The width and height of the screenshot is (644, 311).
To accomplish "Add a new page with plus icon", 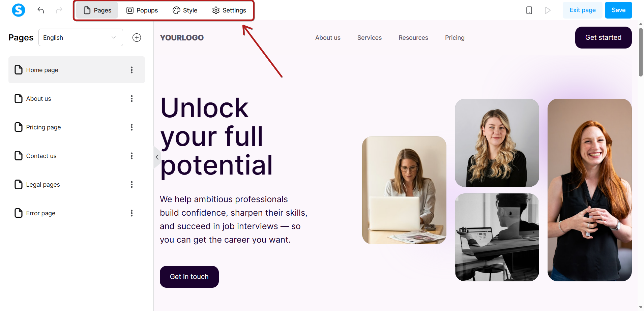I will tap(137, 37).
